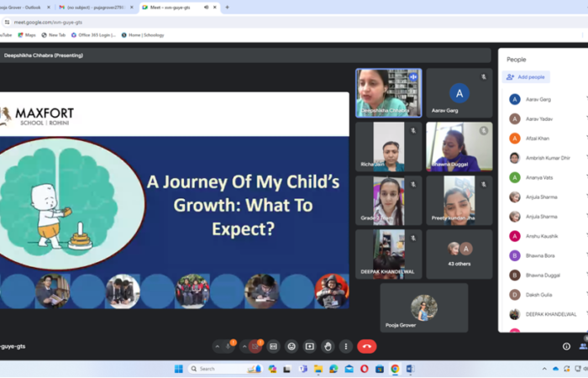Click the 43 others participant tile
This screenshot has height=378, width=588.
click(459, 255)
